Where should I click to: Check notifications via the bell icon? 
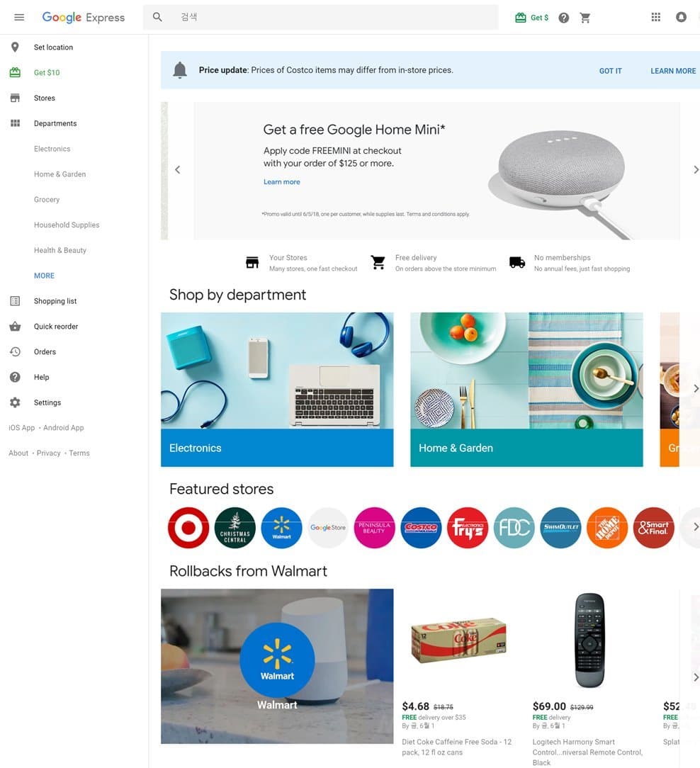[681, 17]
